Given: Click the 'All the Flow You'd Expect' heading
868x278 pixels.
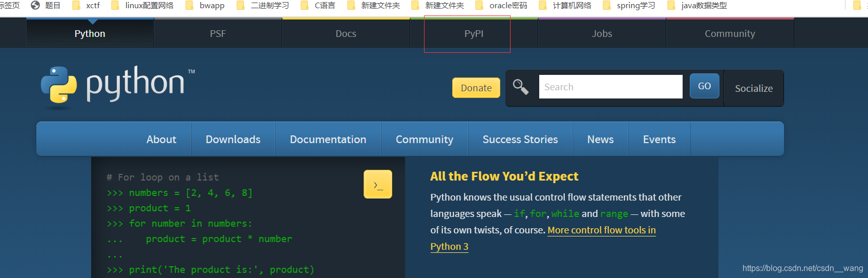Looking at the screenshot, I should pyautogui.click(x=504, y=176).
